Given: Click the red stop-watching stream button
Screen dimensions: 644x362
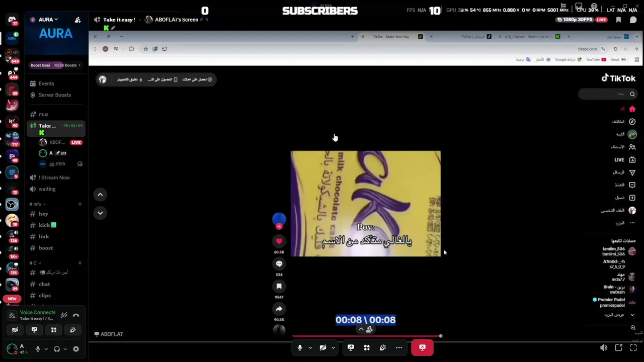Looking at the screenshot, I should (x=422, y=347).
